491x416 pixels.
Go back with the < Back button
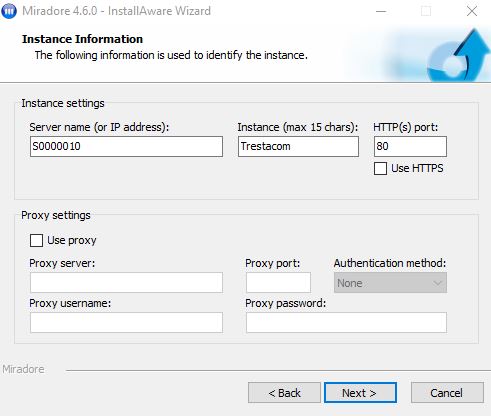pos(284,393)
